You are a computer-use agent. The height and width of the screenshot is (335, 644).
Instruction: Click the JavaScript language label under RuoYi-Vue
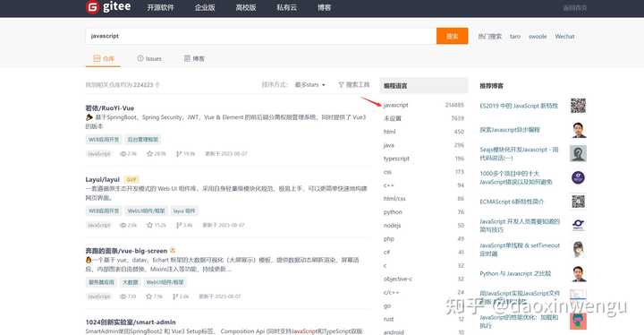pyautogui.click(x=99, y=154)
